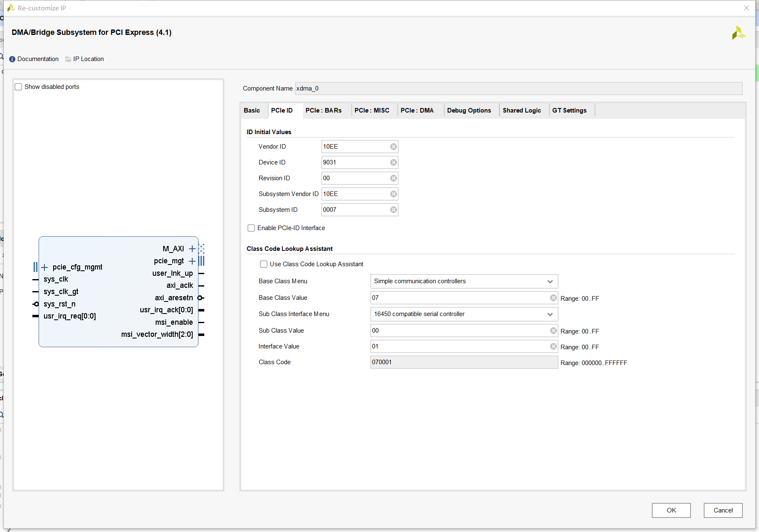Enable Show disabled ports checkbox
759x532 pixels.
[19, 87]
